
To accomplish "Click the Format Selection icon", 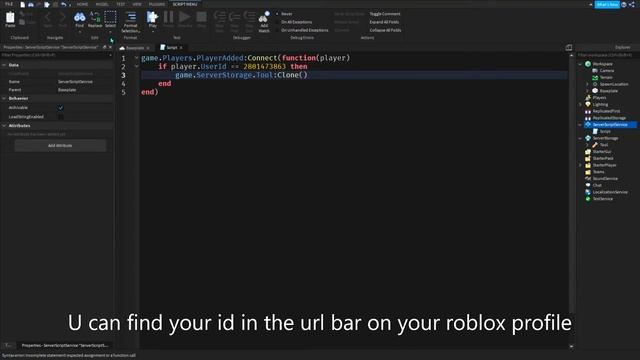I will (131, 17).
